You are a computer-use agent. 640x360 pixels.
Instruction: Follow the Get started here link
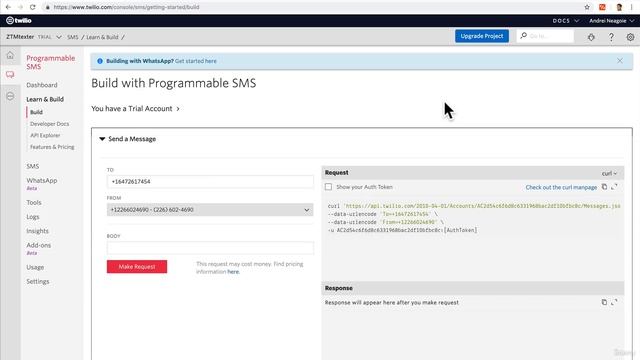[196, 61]
